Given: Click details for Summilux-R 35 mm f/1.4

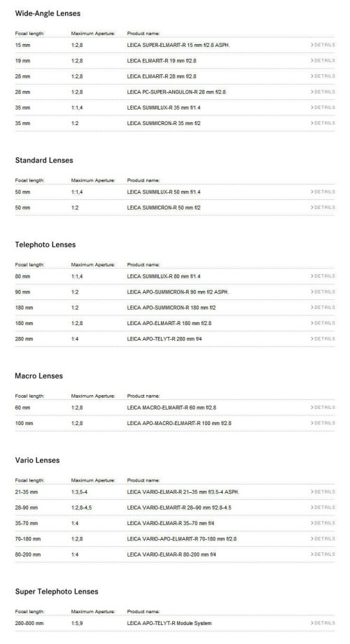Looking at the screenshot, I should [x=323, y=108].
